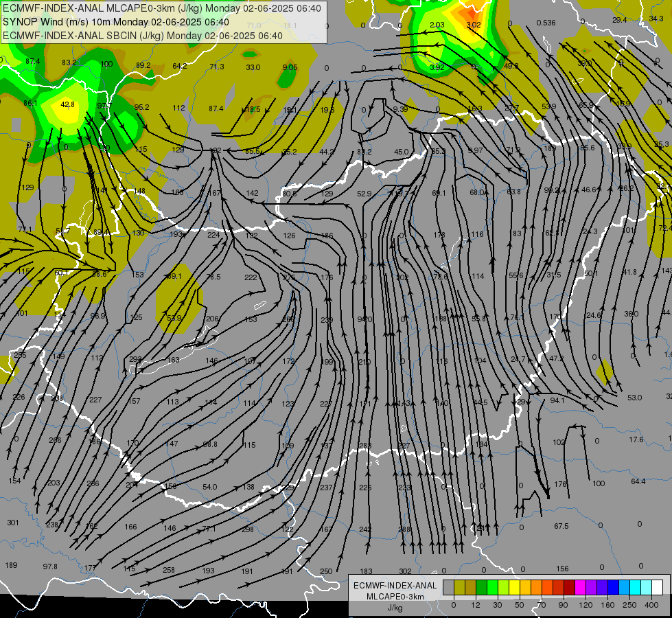Click the 293 map value
This screenshot has width=672, height=618.
[x=135, y=359]
